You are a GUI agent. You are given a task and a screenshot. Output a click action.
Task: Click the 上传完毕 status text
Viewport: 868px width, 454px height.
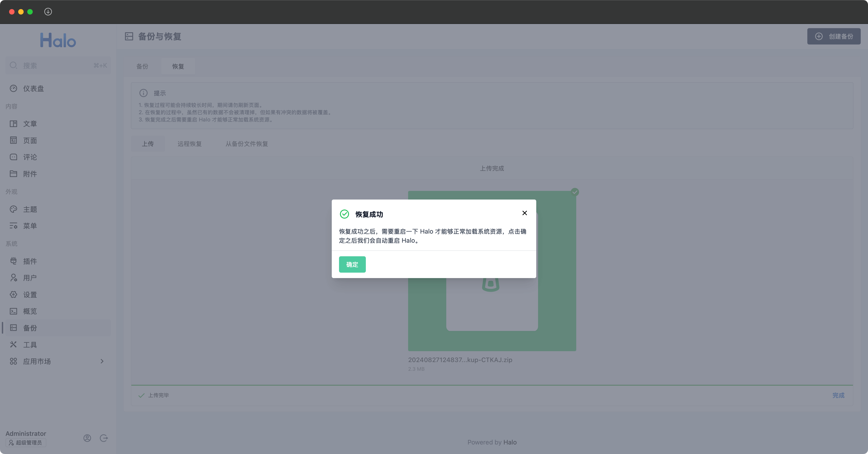click(x=158, y=395)
